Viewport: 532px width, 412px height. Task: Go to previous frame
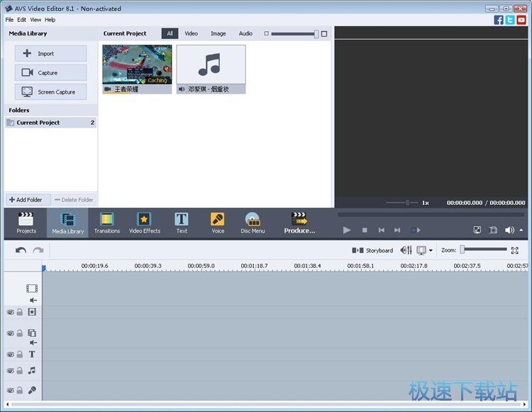[x=382, y=230]
